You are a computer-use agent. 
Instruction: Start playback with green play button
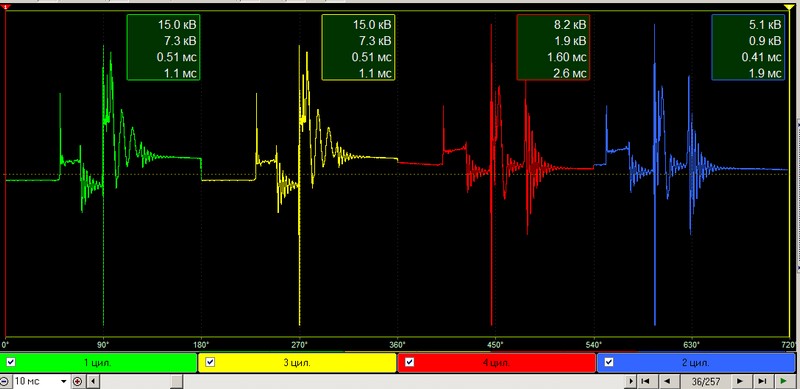pyautogui.click(x=784, y=381)
